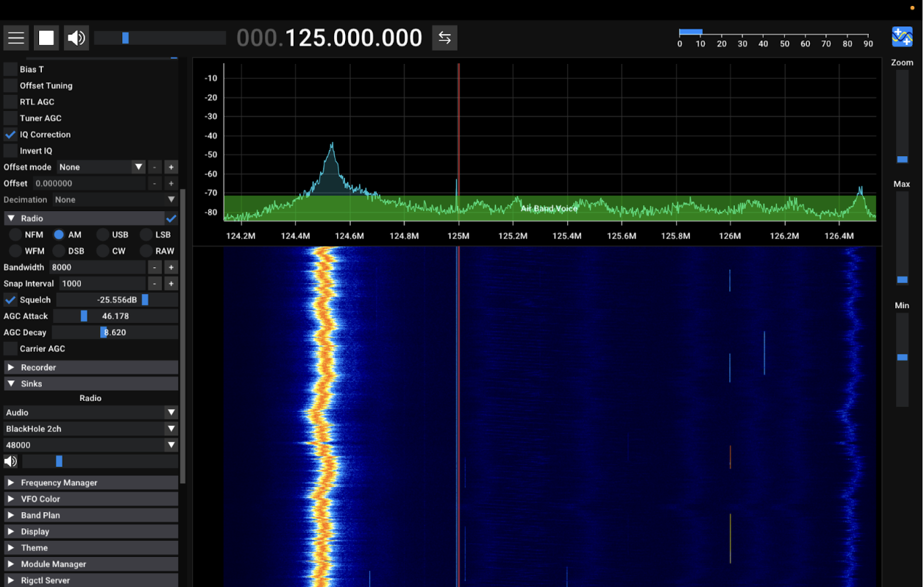The width and height of the screenshot is (924, 587).
Task: Click the minus button next to Snap Interval
Action: pos(154,284)
